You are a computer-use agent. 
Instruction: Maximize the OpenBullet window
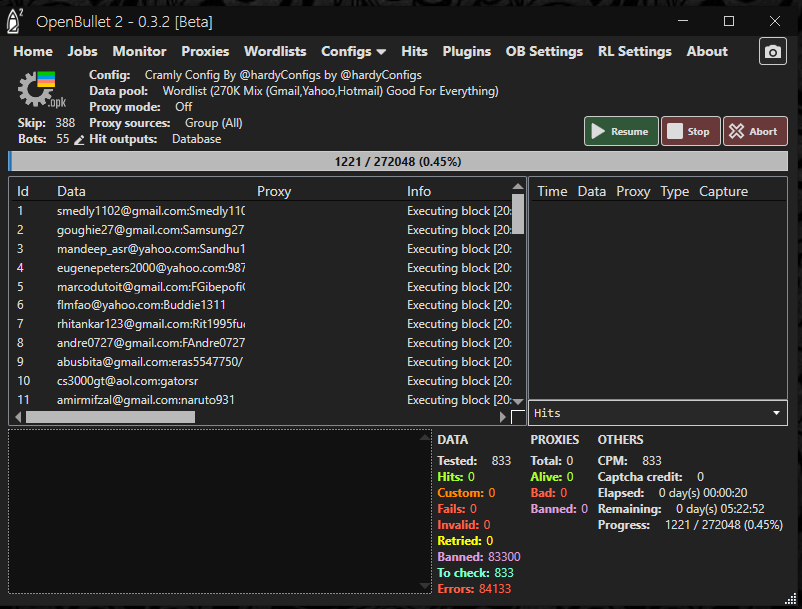[729, 21]
